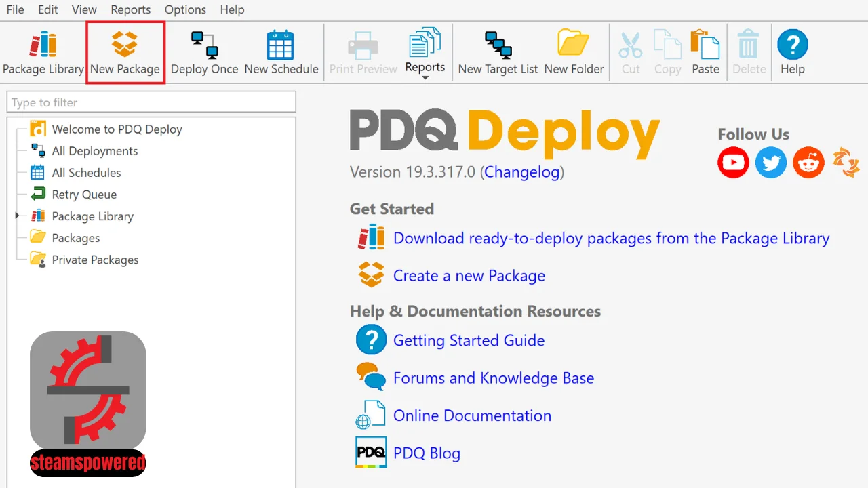
Task: Open the Edit menu
Action: [x=48, y=9]
